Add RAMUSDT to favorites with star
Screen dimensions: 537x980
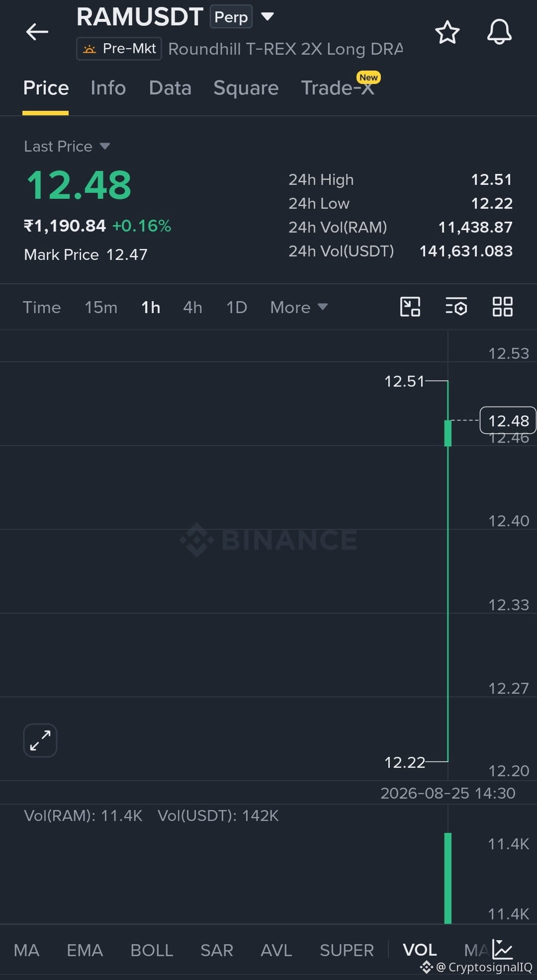tap(447, 32)
